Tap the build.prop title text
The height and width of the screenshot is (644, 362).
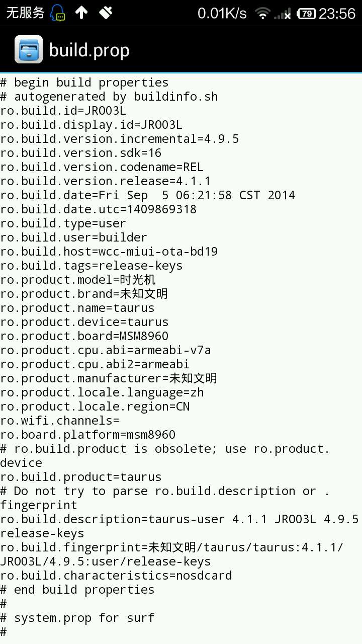(89, 50)
